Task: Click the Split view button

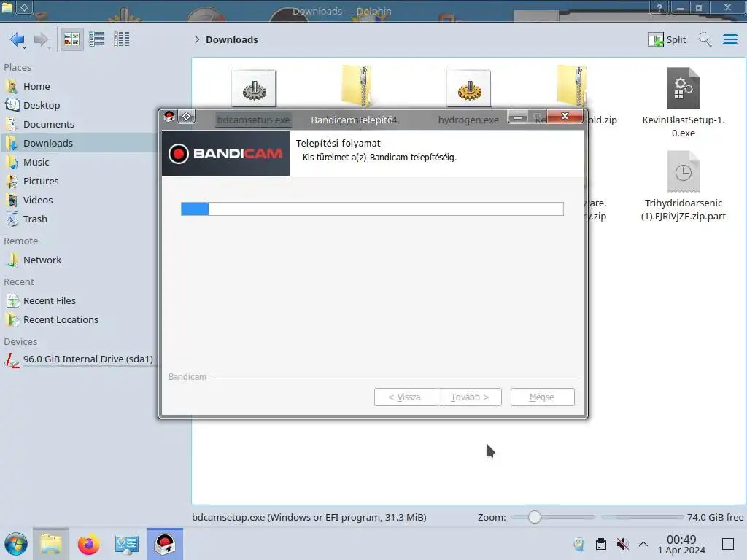Action: [x=667, y=39]
